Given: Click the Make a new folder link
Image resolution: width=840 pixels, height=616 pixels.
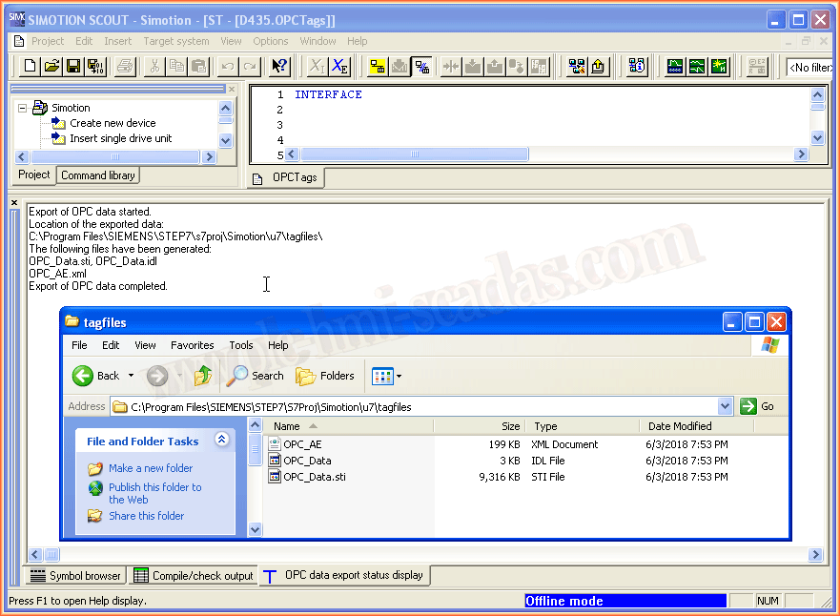Looking at the screenshot, I should pos(150,468).
